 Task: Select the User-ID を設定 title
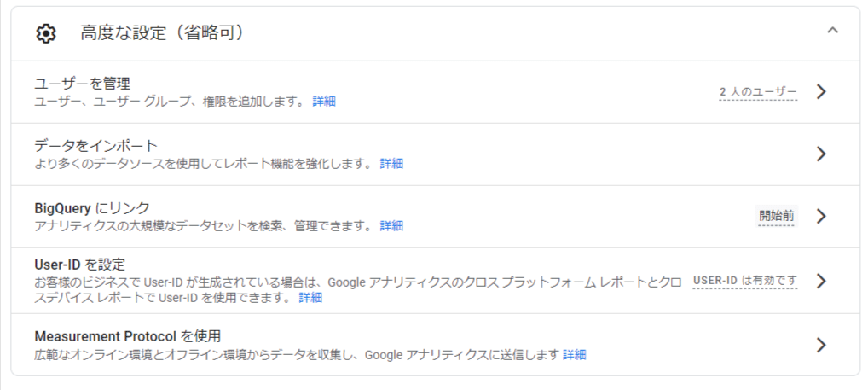click(x=79, y=265)
